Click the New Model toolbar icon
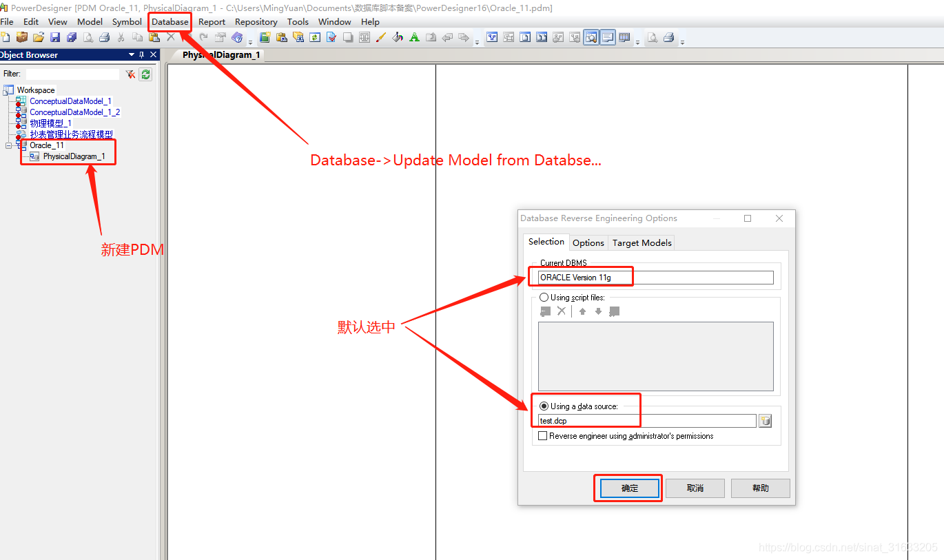This screenshot has width=944, height=560. [x=5, y=37]
